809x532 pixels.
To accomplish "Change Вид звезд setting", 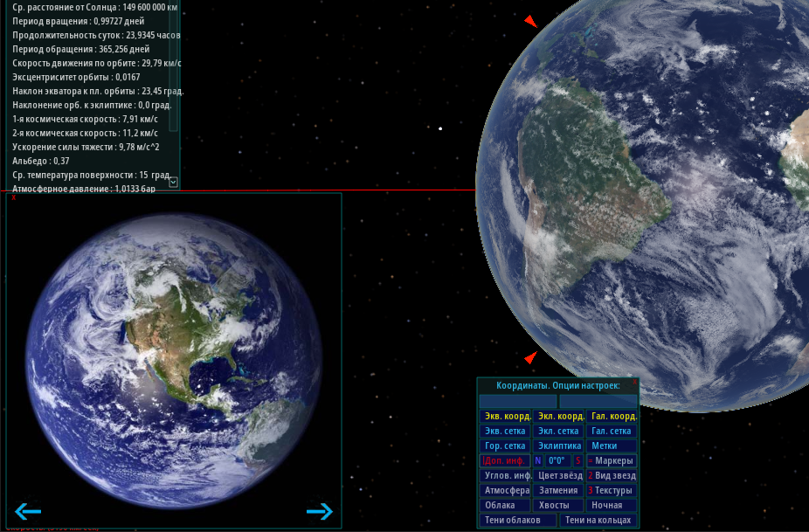I will point(612,476).
